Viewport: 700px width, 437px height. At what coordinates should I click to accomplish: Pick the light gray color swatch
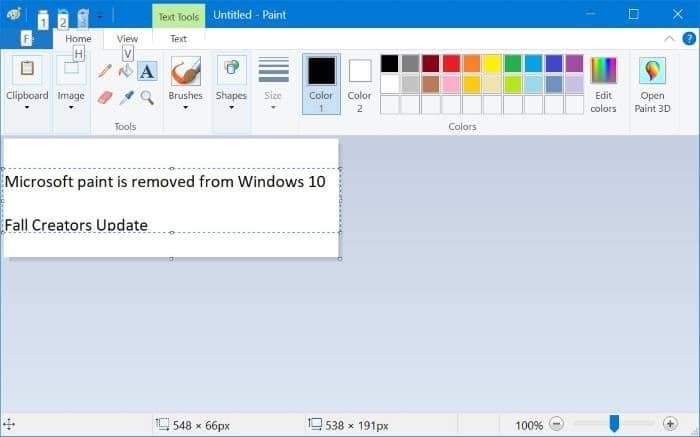(410, 84)
